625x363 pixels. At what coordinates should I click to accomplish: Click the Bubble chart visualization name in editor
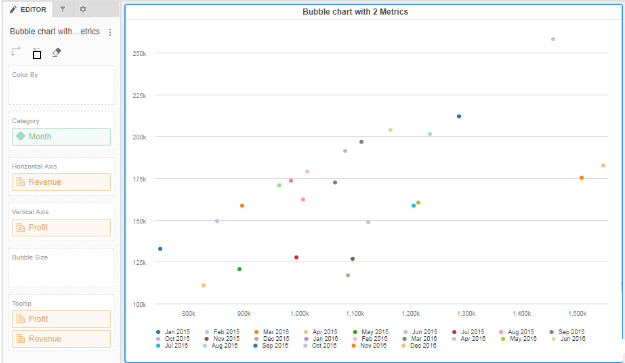[55, 31]
